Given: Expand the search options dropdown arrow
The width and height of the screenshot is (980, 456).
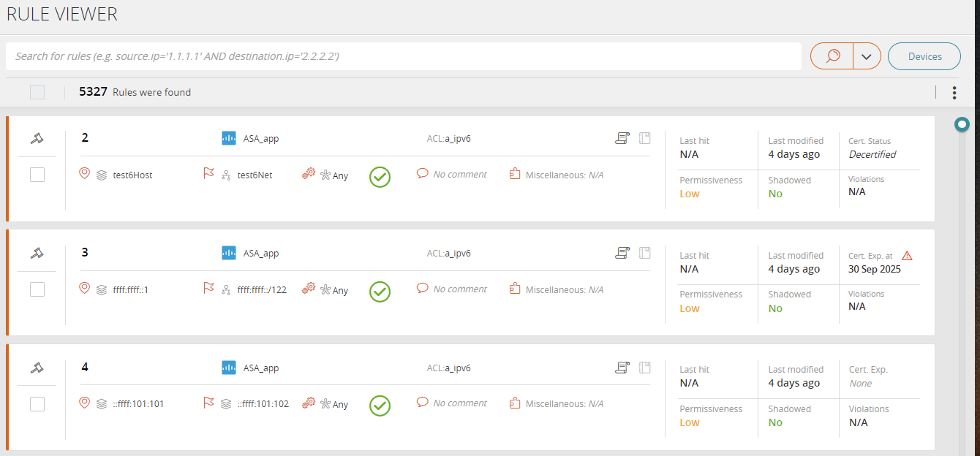Looking at the screenshot, I should (x=867, y=56).
